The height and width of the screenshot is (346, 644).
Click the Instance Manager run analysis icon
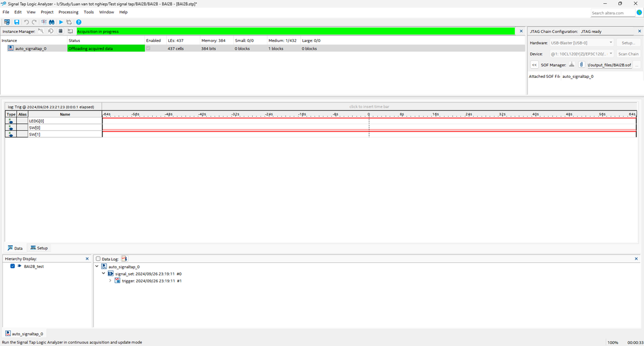point(41,31)
